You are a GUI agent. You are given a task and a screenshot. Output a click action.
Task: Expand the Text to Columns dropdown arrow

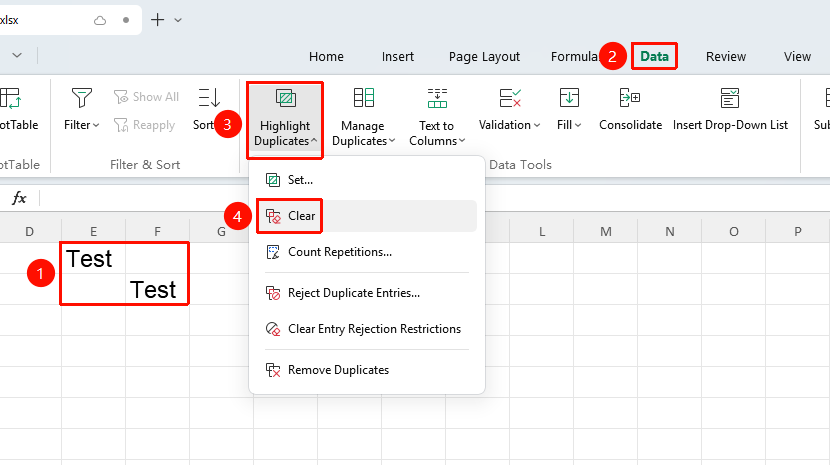(x=462, y=141)
